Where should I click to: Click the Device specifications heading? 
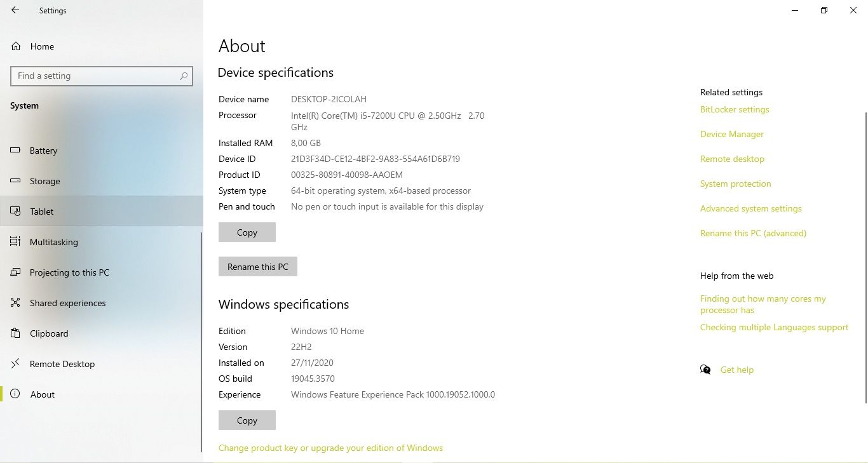(276, 72)
